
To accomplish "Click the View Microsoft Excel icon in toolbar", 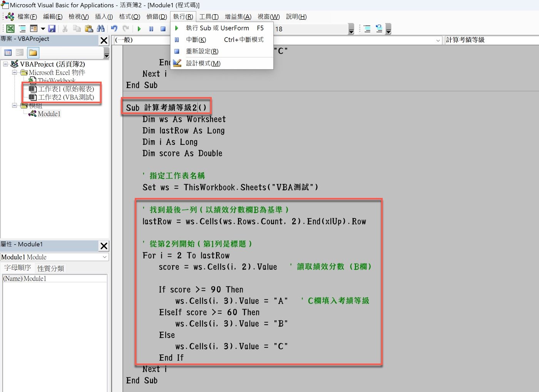I will tap(10, 28).
